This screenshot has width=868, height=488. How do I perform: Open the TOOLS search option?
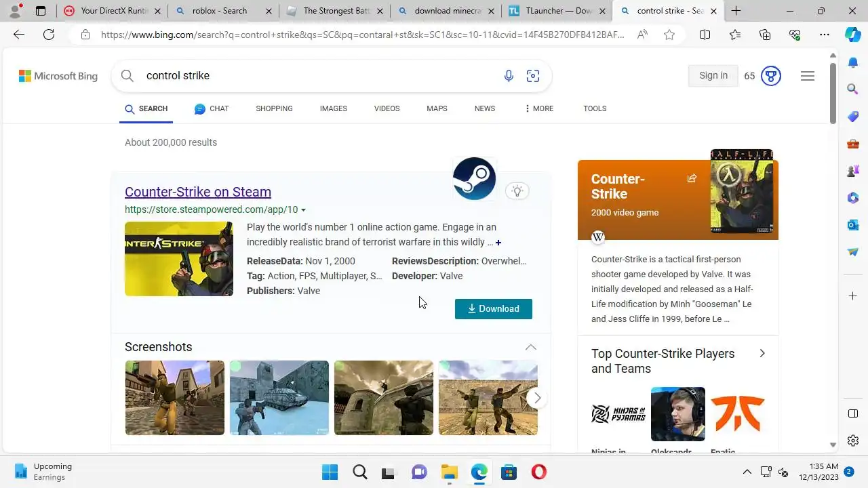595,108
